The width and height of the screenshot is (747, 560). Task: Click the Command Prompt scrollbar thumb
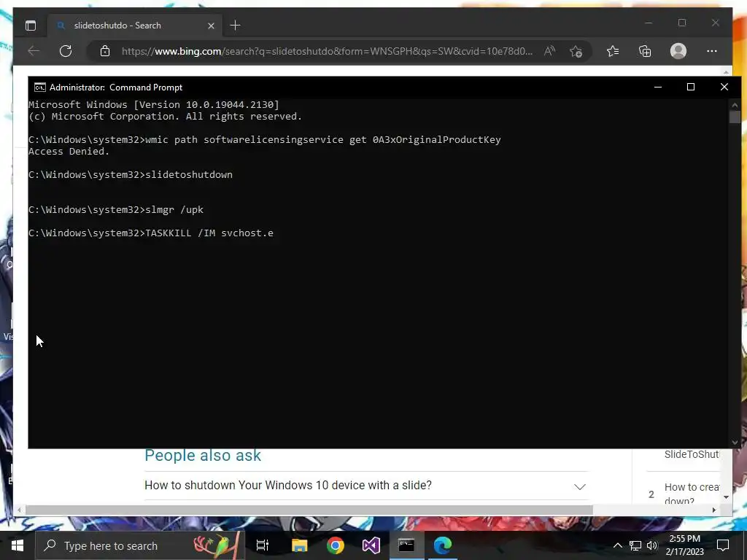[x=735, y=117]
